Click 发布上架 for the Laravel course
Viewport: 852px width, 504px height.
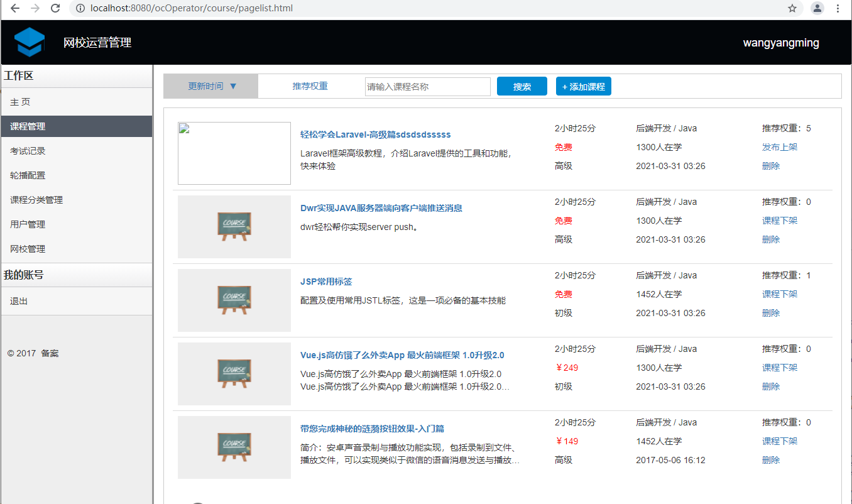point(779,147)
